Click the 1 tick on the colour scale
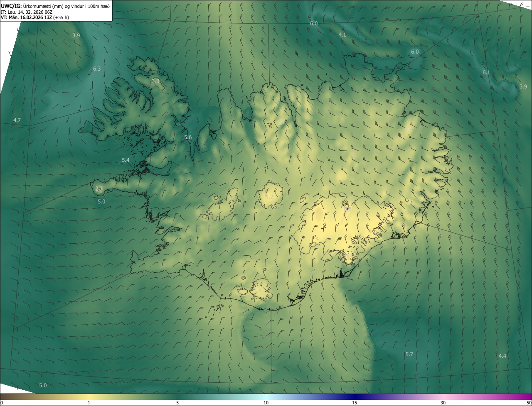532x406 pixels. click(x=89, y=403)
